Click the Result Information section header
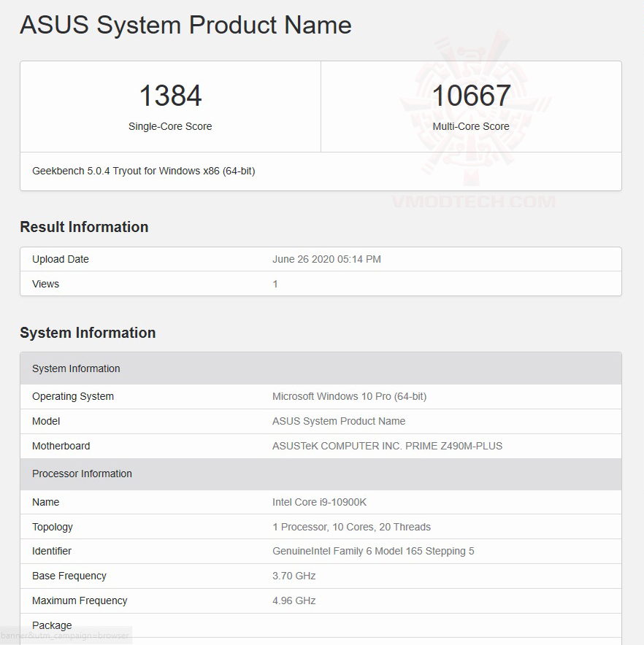The image size is (644, 645). coord(84,227)
